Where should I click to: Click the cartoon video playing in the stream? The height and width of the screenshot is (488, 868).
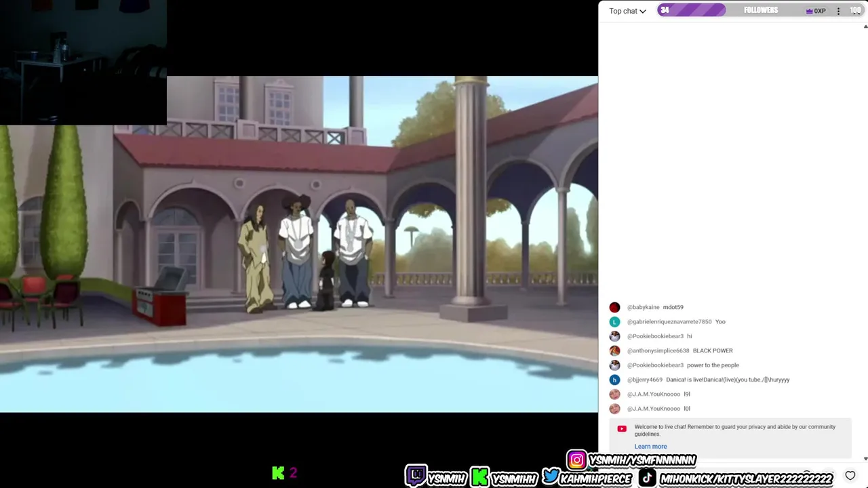click(x=299, y=244)
